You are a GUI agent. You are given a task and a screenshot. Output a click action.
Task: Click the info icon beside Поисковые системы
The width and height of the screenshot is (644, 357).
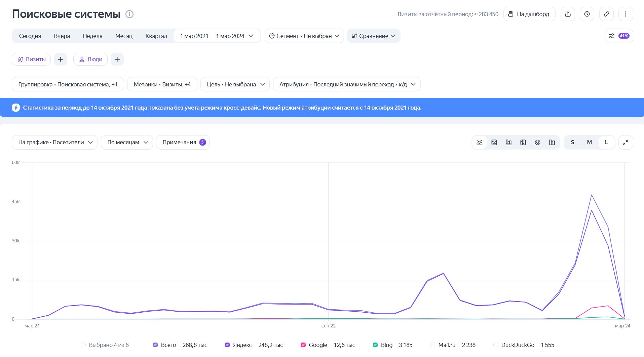129,14
